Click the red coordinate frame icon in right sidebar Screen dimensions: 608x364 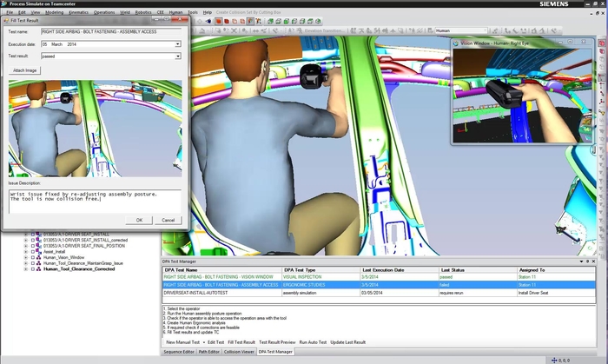tap(602, 102)
